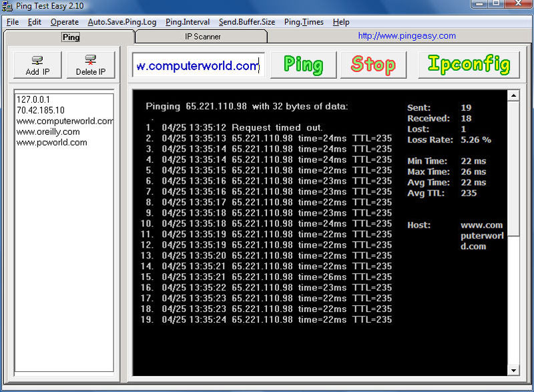Image resolution: width=534 pixels, height=392 pixels.
Task: Click the Edit menu icon area
Action: 34,21
